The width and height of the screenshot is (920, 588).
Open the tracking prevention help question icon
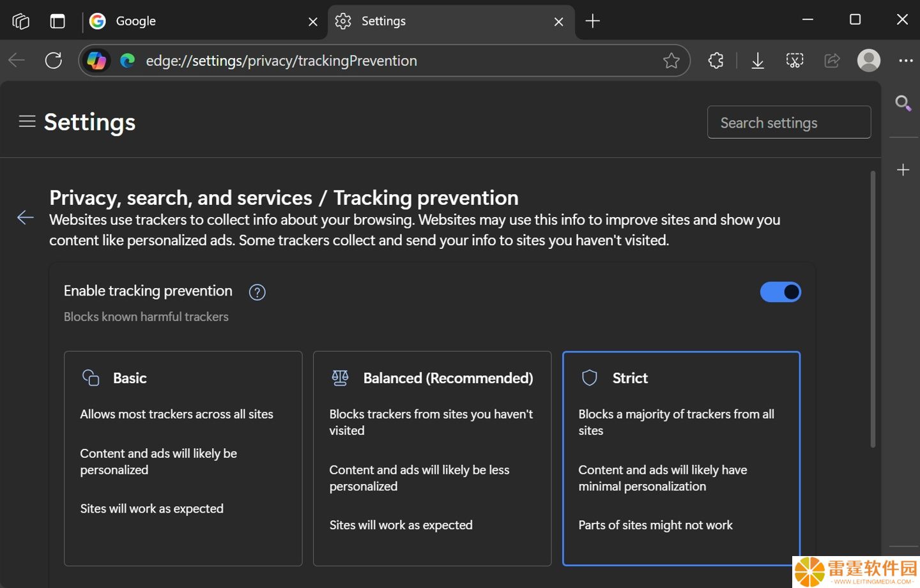[257, 292]
